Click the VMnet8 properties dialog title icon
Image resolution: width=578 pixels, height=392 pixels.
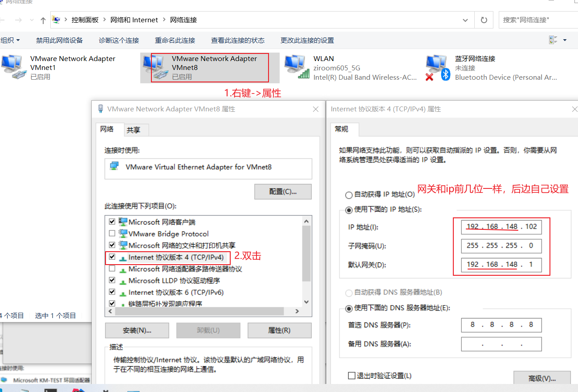tap(100, 109)
